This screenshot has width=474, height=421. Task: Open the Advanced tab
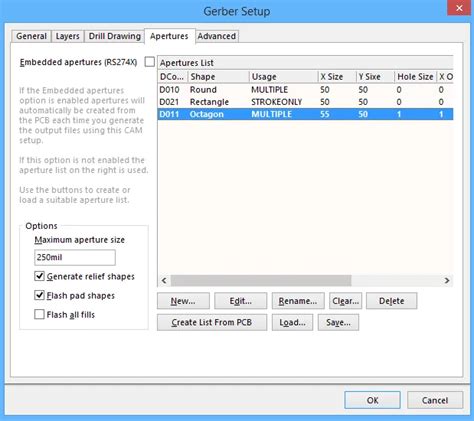pyautogui.click(x=217, y=36)
